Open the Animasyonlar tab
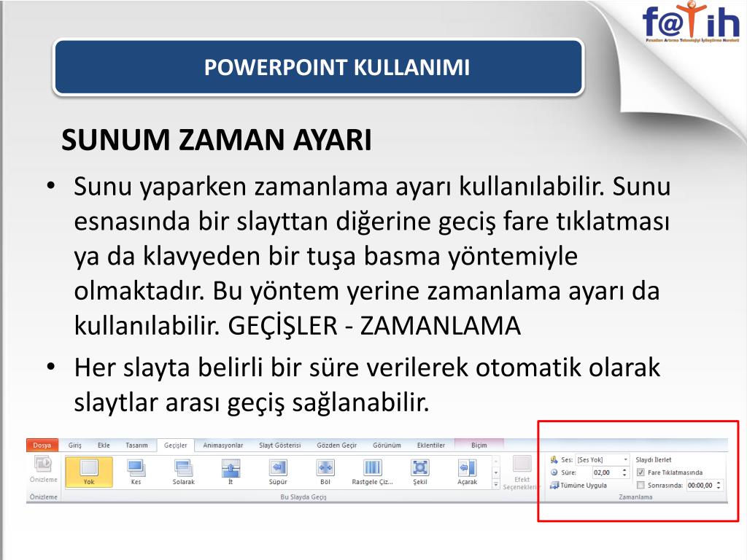The width and height of the screenshot is (747, 560). click(223, 446)
